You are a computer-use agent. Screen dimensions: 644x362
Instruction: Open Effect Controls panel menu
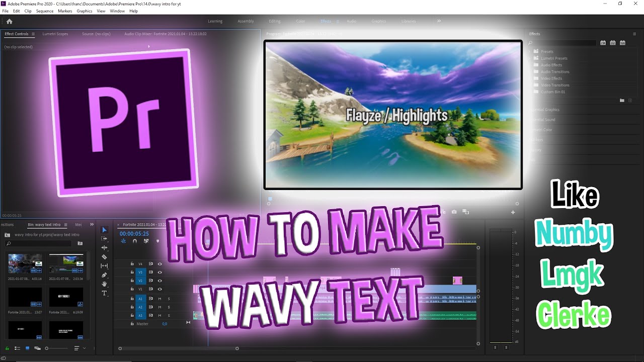(33, 34)
